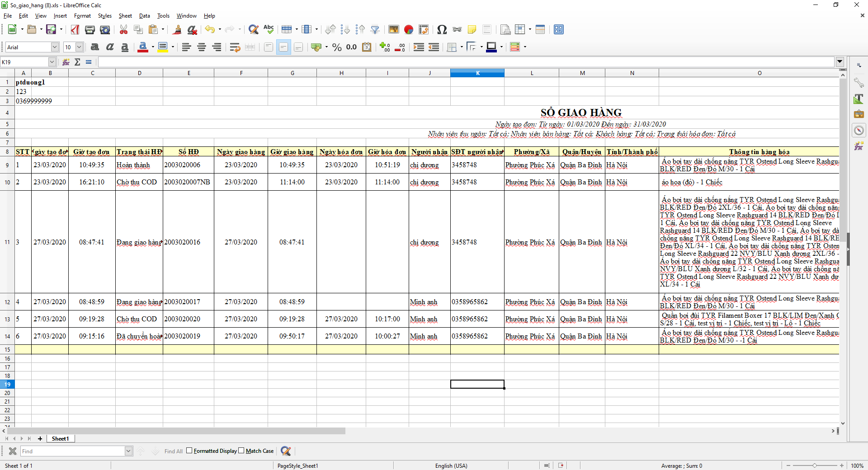Toggle the Wrap Text button
The width and height of the screenshot is (868, 470).
(235, 47)
